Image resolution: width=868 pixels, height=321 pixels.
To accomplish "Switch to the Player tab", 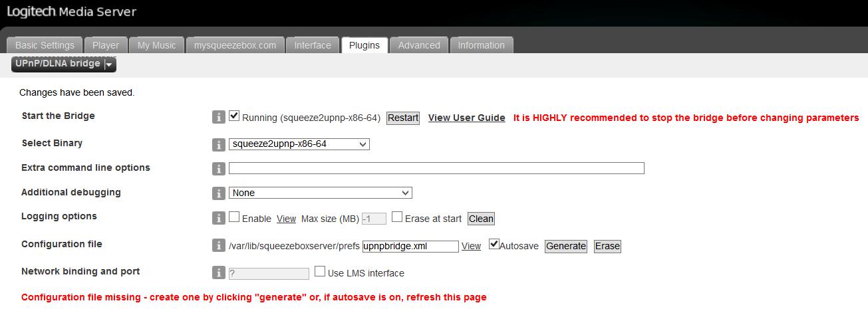I will 106,45.
